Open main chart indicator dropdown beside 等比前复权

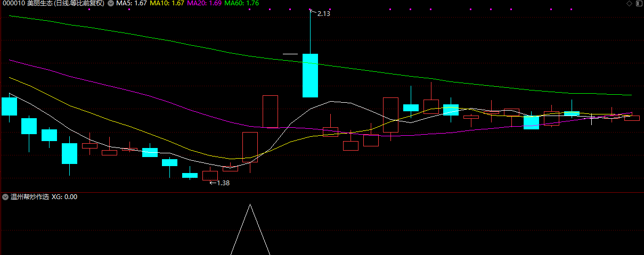pyautogui.click(x=110, y=4)
